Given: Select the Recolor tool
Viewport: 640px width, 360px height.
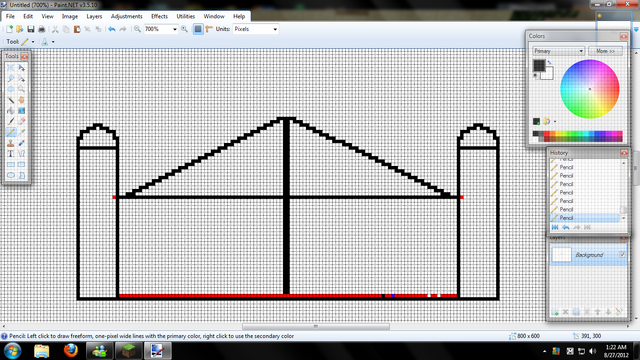Looking at the screenshot, I should [x=21, y=143].
